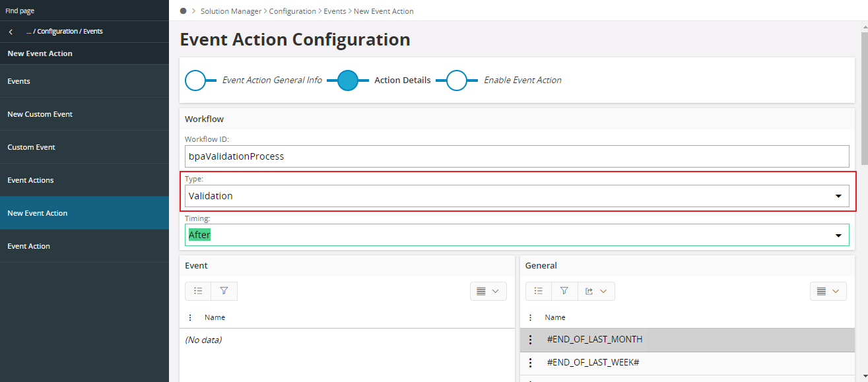The image size is (868, 382).
Task: Open the kebab menu for #END_OF_LAST_MONTH
Action: click(531, 339)
